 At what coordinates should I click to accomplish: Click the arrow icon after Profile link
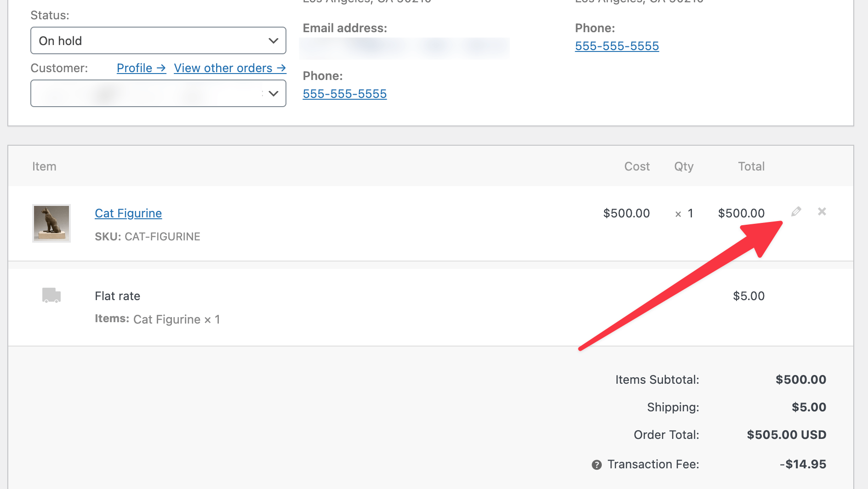(162, 68)
